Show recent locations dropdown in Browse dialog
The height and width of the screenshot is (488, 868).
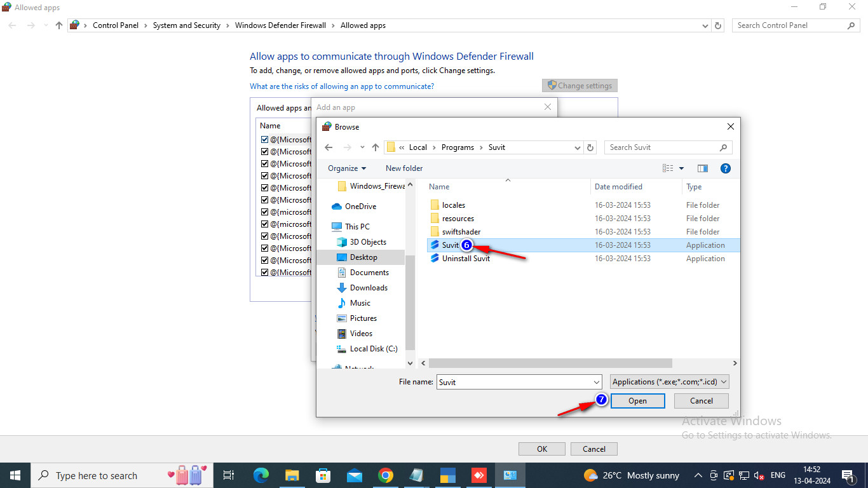coord(362,147)
